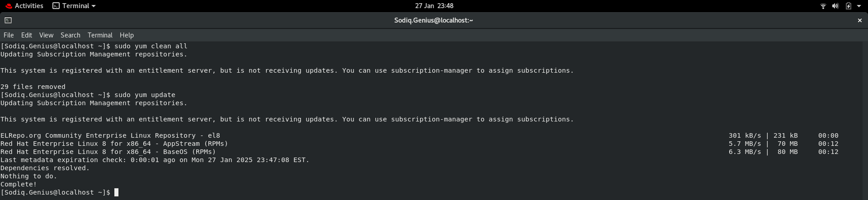868x200 pixels.
Task: Open the View menu
Action: 46,35
